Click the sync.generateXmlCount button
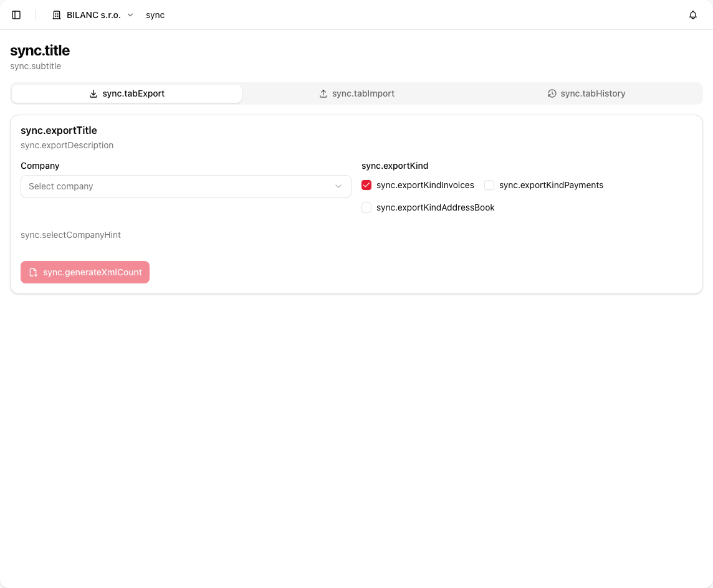 tap(85, 272)
